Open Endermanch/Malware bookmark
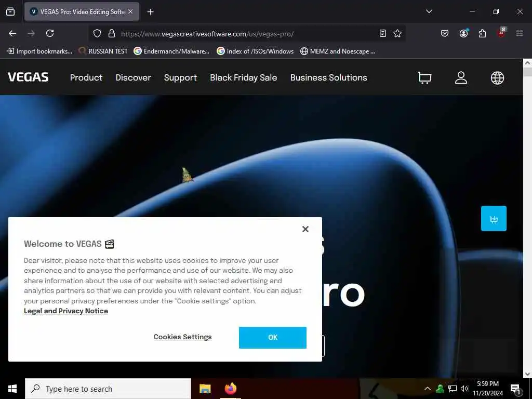 point(171,51)
